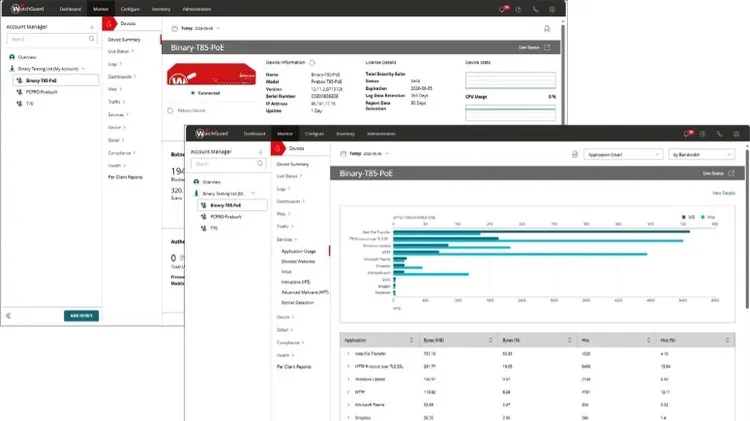Open Intrusions (IPS) under Services
The height and width of the screenshot is (421, 750).
pos(296,282)
